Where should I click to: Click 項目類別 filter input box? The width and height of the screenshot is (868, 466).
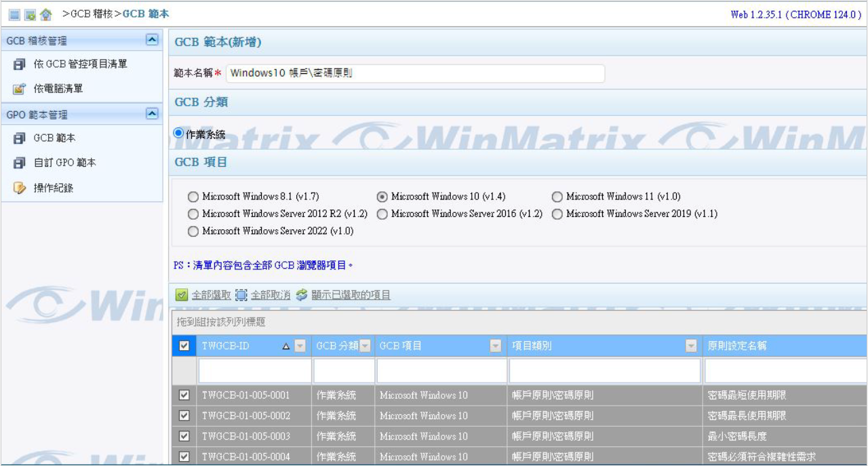[x=605, y=371]
